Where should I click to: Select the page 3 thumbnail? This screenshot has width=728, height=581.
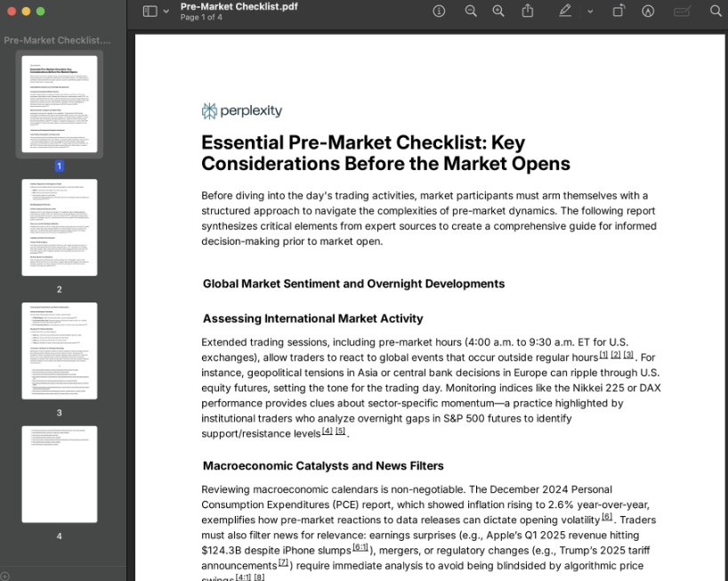(60, 351)
